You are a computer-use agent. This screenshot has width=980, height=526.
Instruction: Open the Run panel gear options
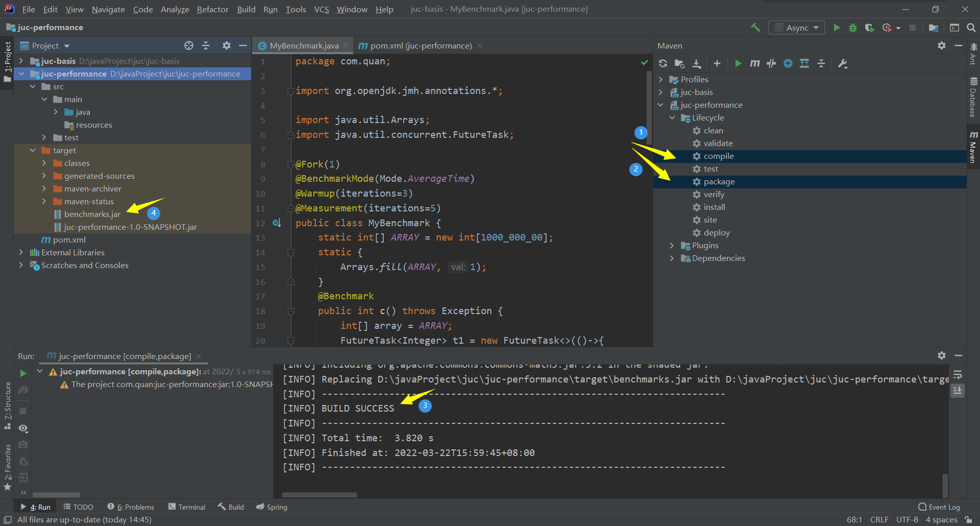pos(942,355)
